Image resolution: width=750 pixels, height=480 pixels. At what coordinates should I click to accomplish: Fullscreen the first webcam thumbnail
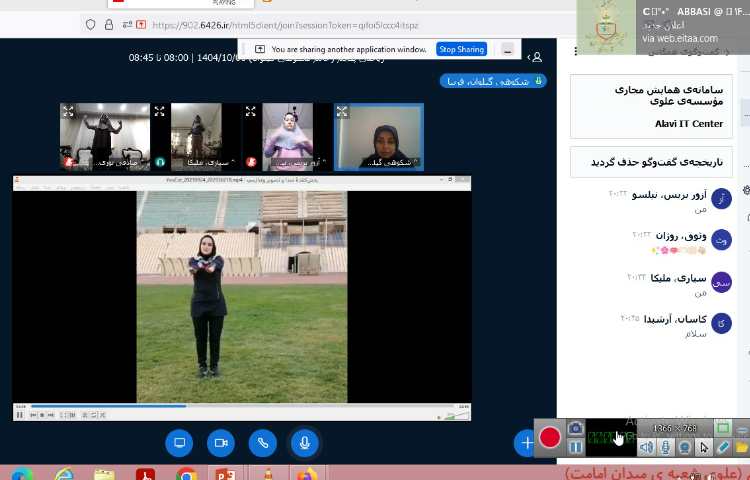click(68, 111)
